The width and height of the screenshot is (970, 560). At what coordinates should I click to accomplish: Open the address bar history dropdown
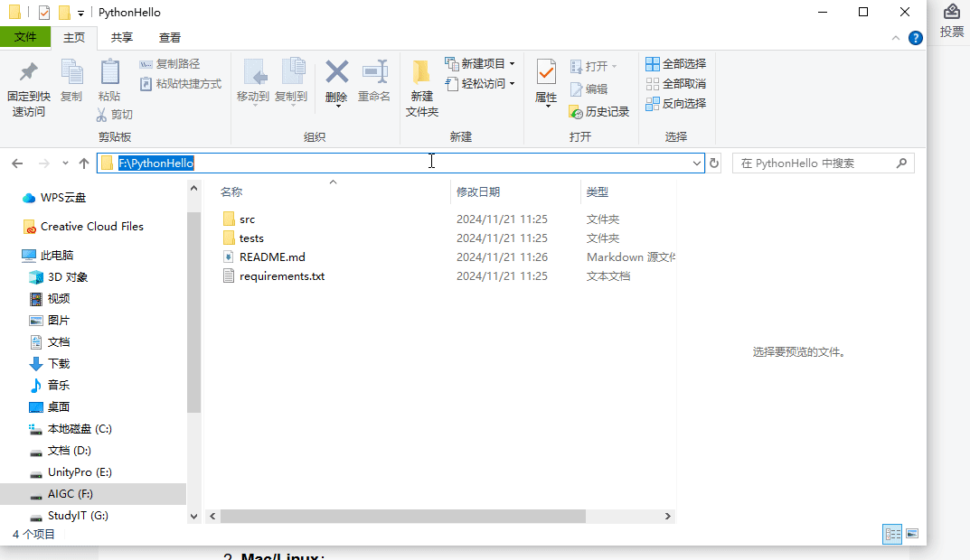point(697,163)
